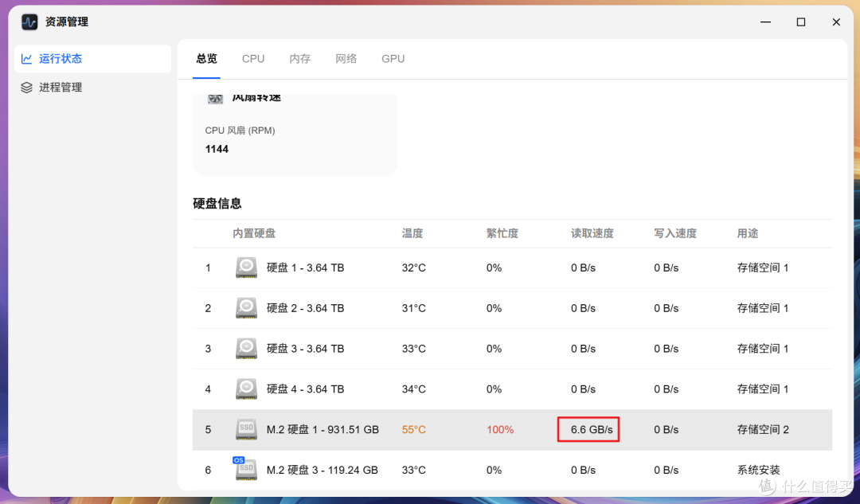Viewport: 860px width, 504px height.
Task: Select M.2 硬盘 1 - 931.51 GB name
Action: click(322, 429)
